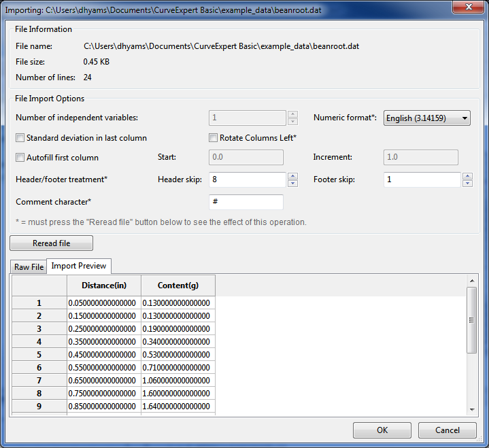Image resolution: width=489 pixels, height=448 pixels.
Task: Click the Start value field
Action: (x=246, y=157)
